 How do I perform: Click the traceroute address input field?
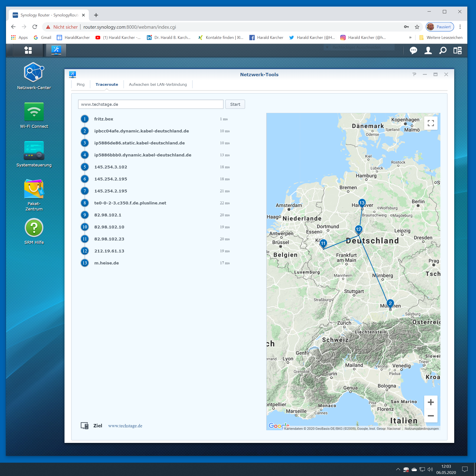(150, 104)
